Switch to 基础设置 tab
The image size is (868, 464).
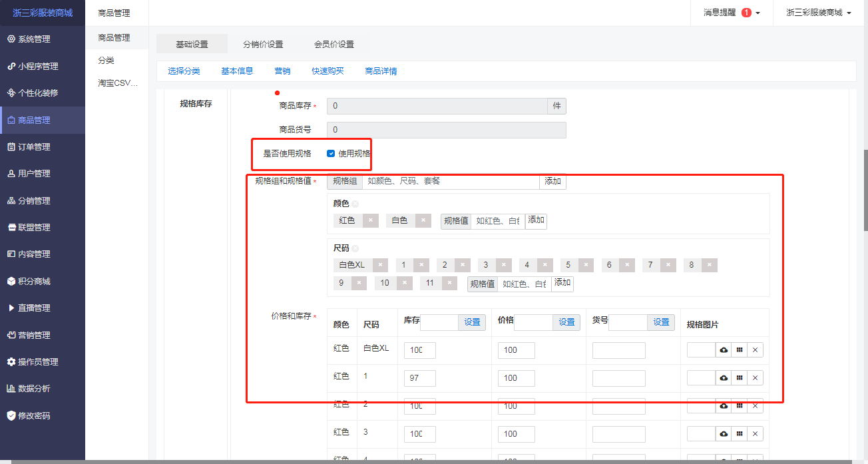[x=192, y=45]
